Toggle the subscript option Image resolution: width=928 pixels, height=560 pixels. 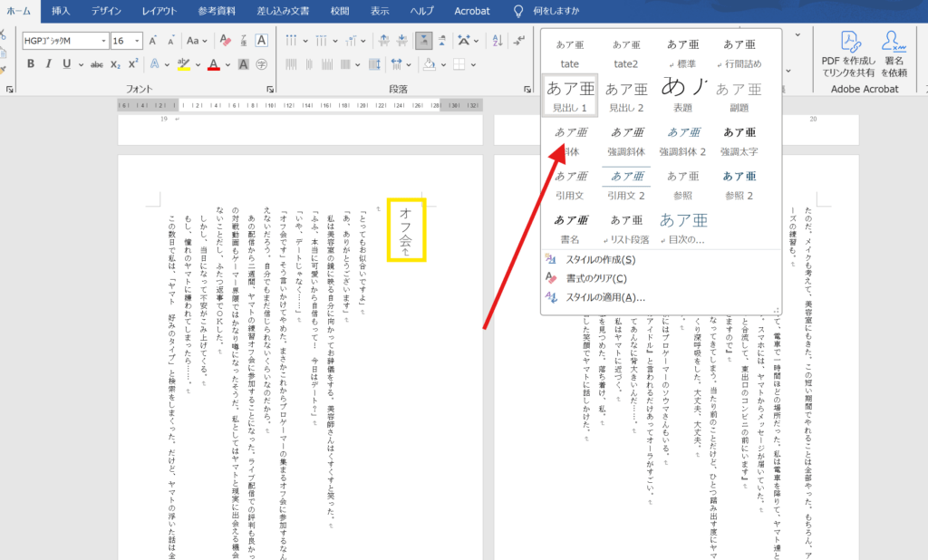tap(114, 63)
